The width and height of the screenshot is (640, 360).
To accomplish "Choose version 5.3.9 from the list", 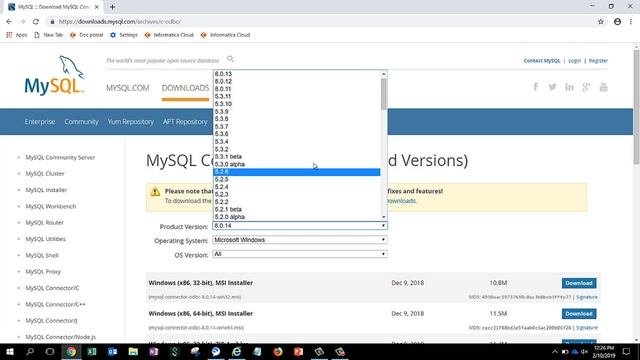I will pos(297,112).
